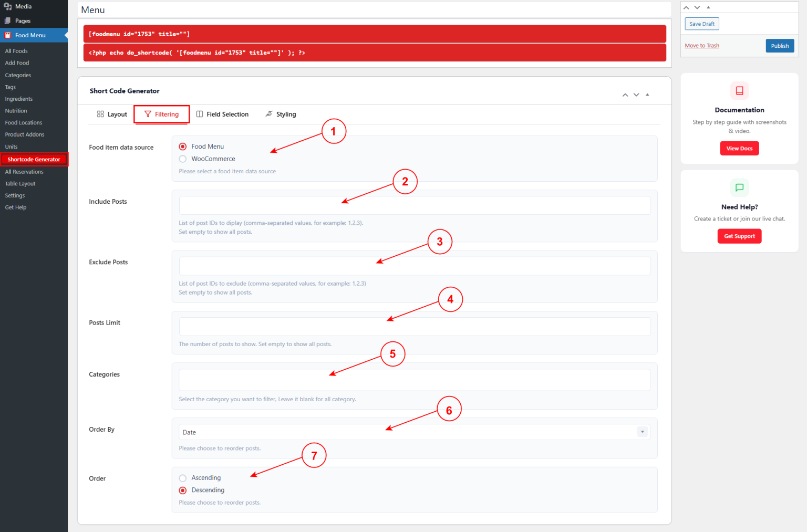Move Short Code Generator panel down
Image resolution: width=807 pixels, height=532 pixels.
[636, 95]
